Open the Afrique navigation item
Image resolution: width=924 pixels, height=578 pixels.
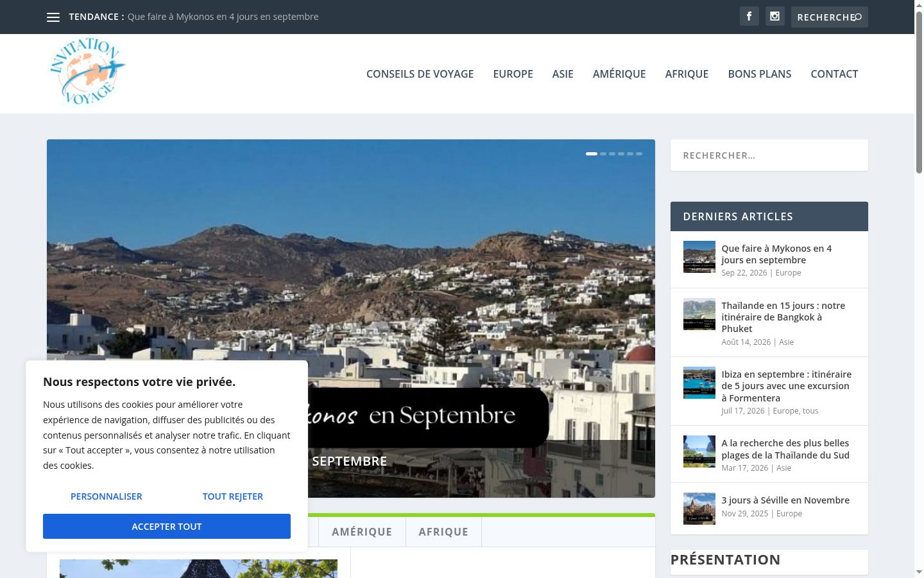coord(687,74)
